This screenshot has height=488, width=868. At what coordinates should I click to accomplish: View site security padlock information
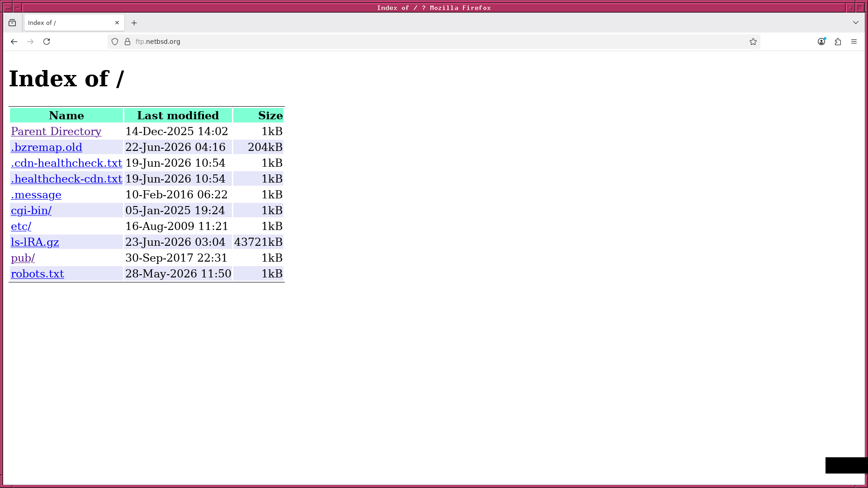127,42
